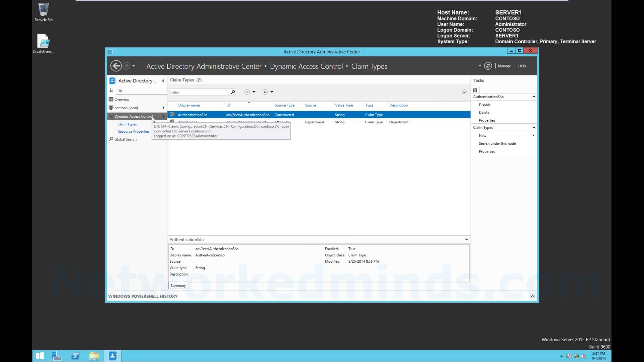Click the clock in system tray
This screenshot has height=362, width=644.
(x=599, y=356)
